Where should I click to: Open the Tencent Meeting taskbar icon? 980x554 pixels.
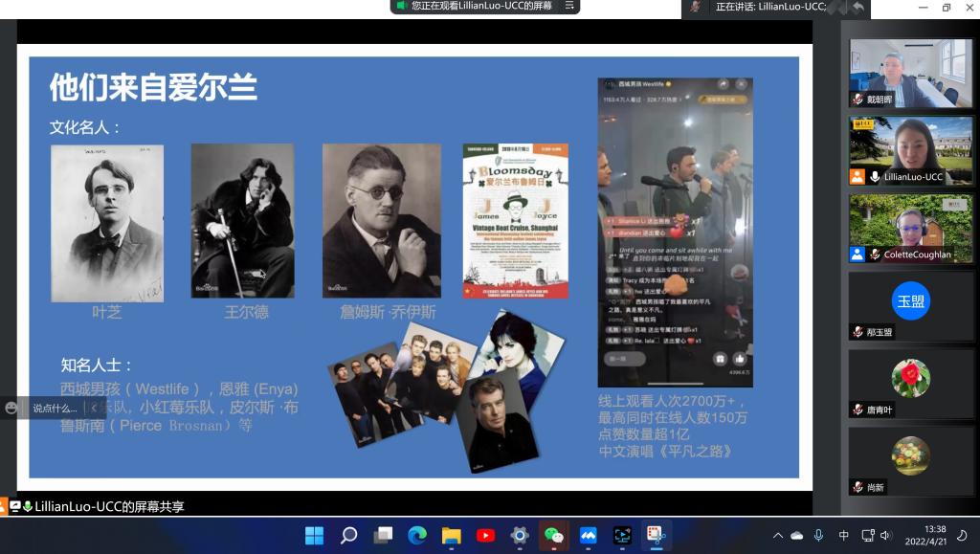tap(589, 535)
